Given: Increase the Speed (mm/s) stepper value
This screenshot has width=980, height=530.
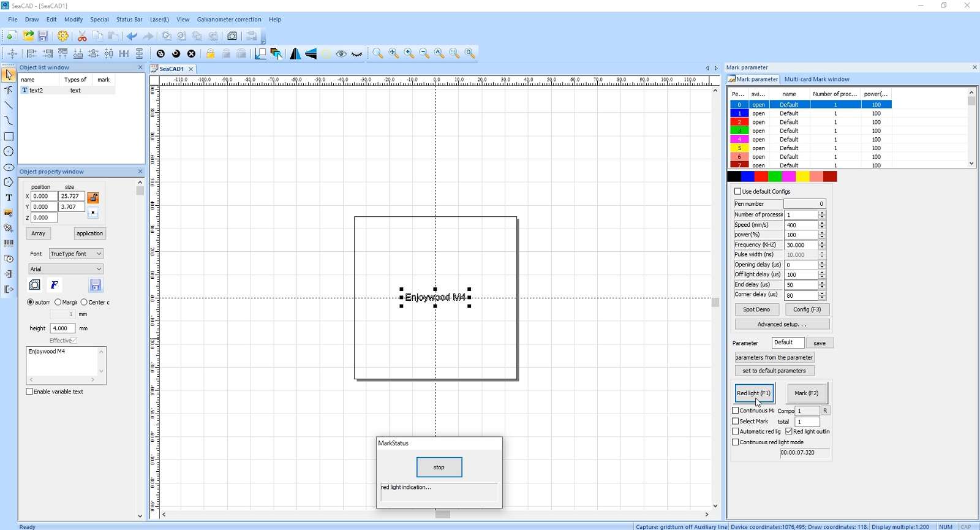Looking at the screenshot, I should coord(822,223).
